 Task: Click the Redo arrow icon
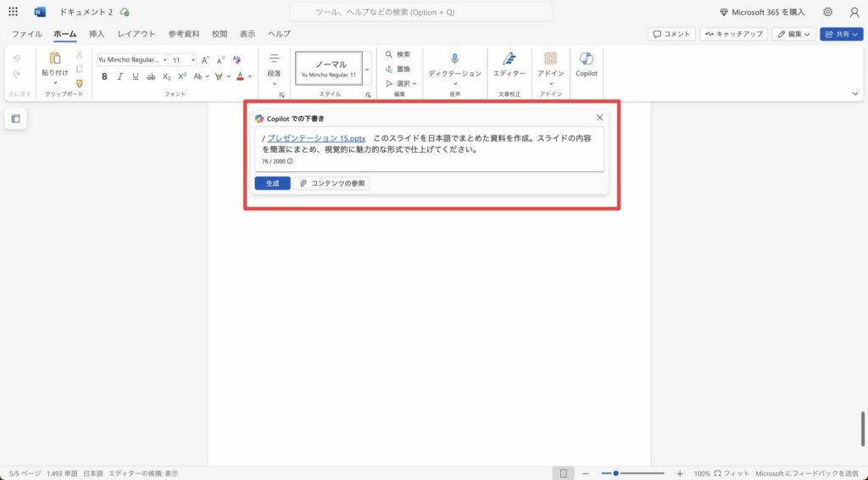click(x=17, y=74)
